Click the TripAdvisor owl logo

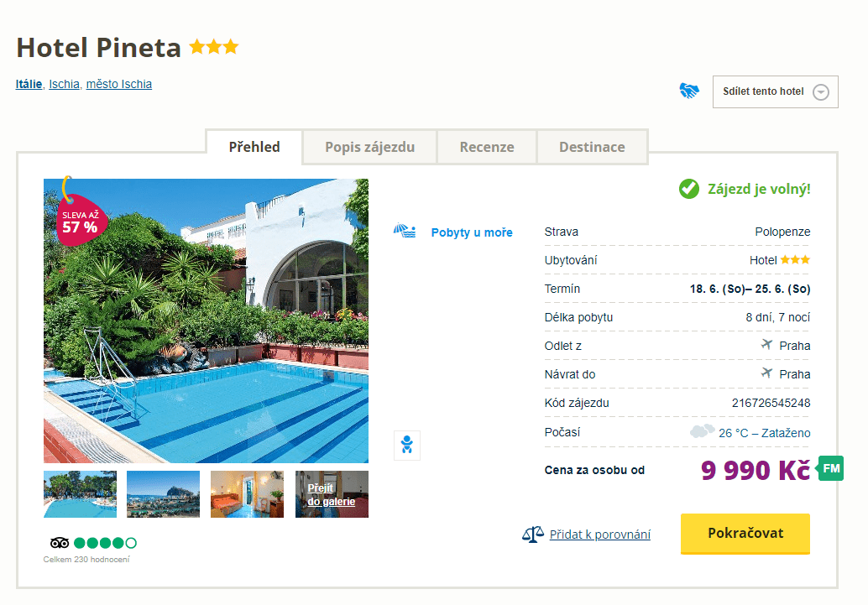coord(60,543)
